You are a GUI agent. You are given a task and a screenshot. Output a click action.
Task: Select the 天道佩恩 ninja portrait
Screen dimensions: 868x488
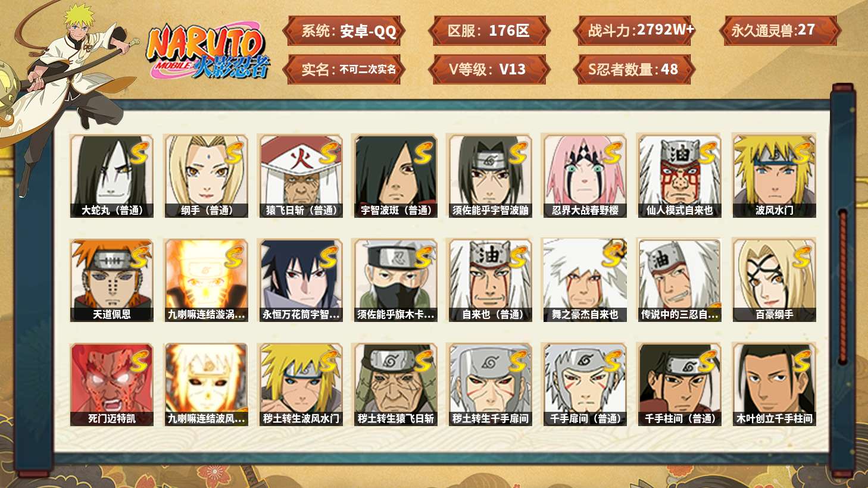(111, 280)
